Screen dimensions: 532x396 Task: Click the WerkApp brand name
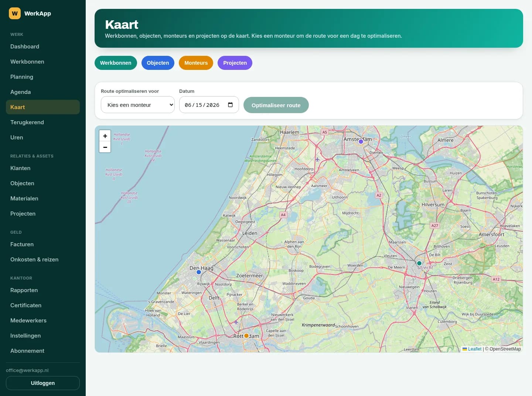(x=38, y=13)
